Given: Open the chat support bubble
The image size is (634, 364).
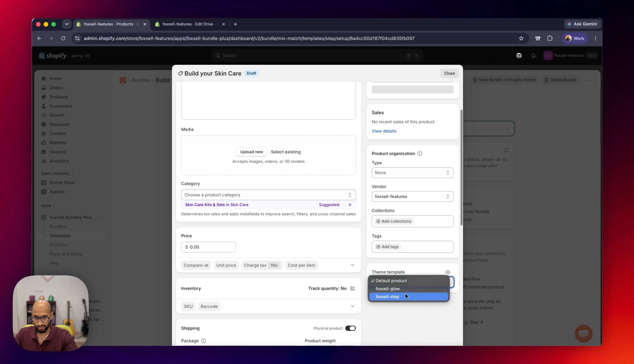Looking at the screenshot, I should pyautogui.click(x=583, y=334).
